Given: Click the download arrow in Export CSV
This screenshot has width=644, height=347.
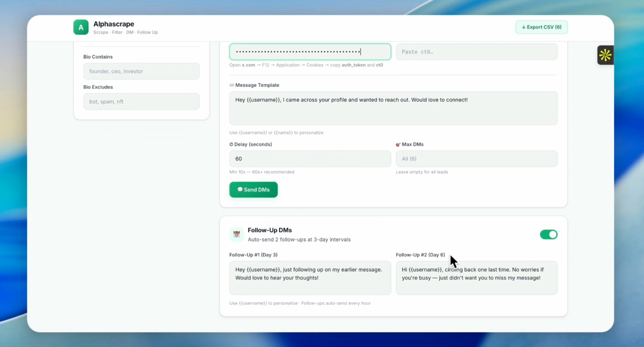Looking at the screenshot, I should click(524, 27).
